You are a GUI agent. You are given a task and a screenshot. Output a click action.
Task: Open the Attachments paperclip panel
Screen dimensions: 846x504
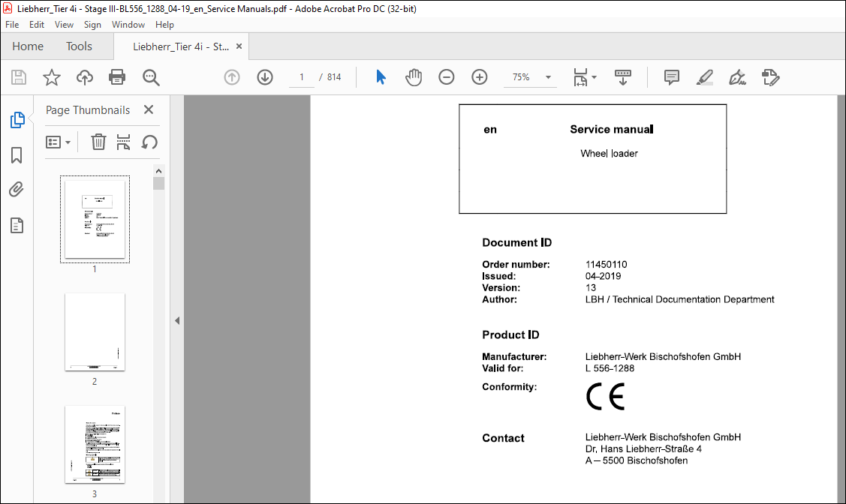click(17, 190)
